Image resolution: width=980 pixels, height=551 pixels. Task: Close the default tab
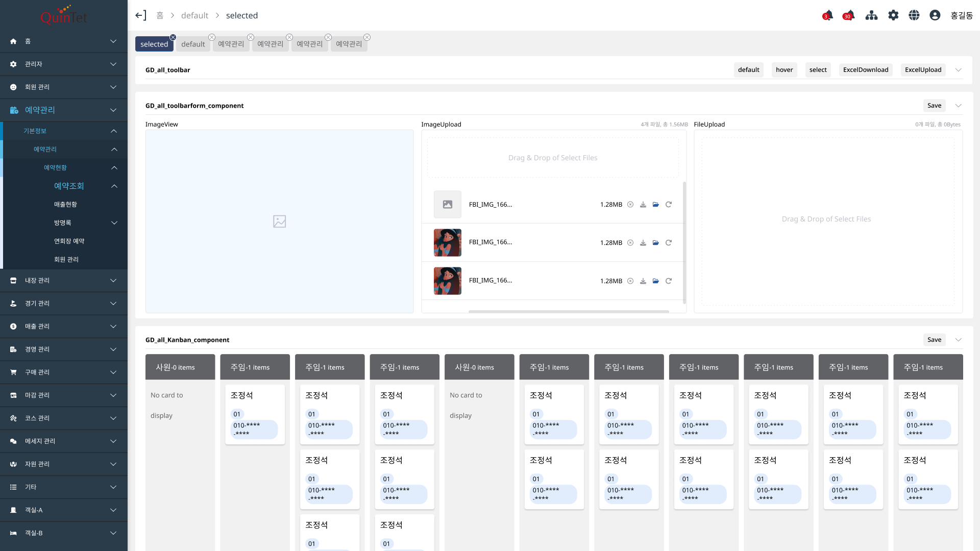(x=212, y=37)
